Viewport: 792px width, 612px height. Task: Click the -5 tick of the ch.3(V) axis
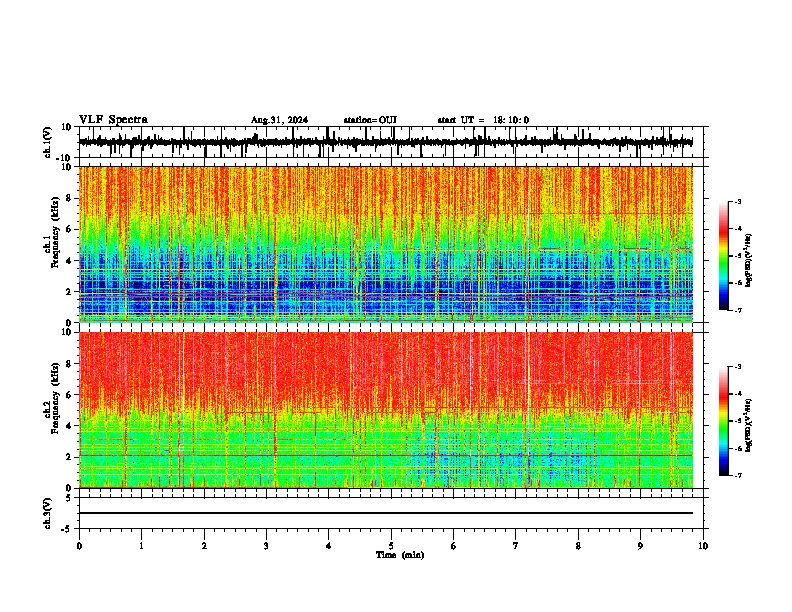pyautogui.click(x=67, y=529)
